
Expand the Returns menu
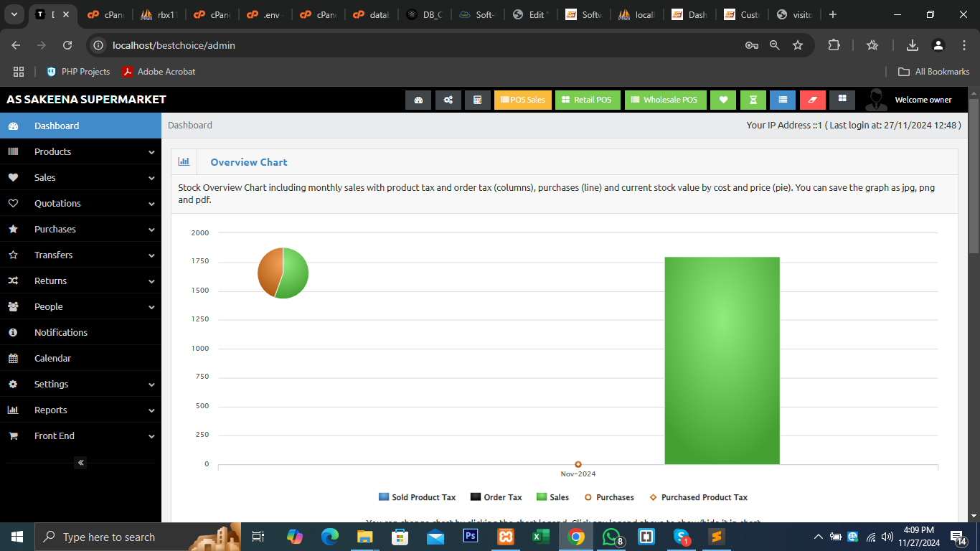pyautogui.click(x=80, y=281)
